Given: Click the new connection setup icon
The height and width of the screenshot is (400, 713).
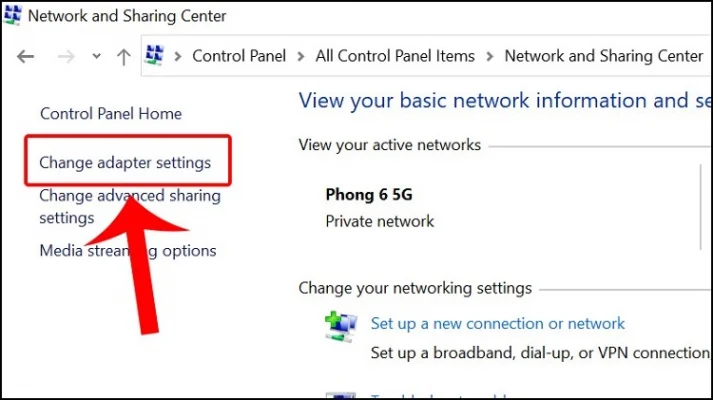Looking at the screenshot, I should click(x=341, y=326).
